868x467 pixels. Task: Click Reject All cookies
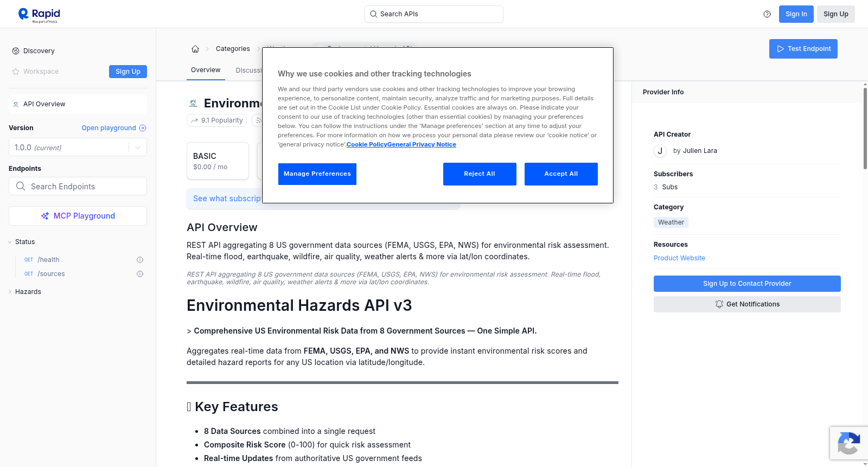coord(480,174)
